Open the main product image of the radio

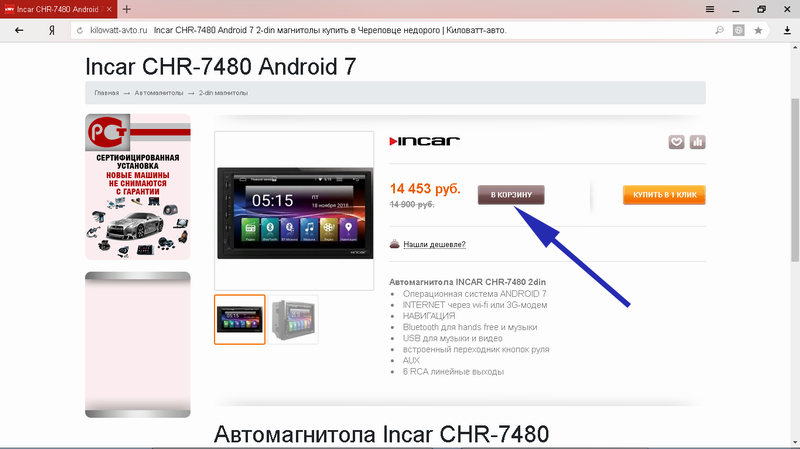[x=294, y=213]
